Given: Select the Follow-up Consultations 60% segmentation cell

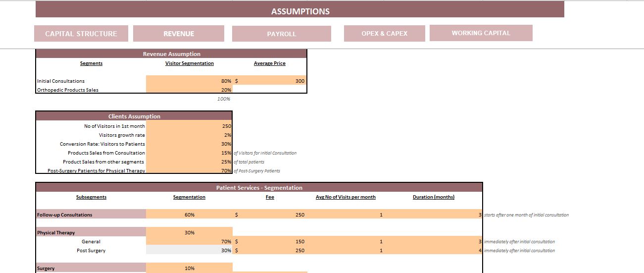Looking at the screenshot, I should pyautogui.click(x=189, y=215).
